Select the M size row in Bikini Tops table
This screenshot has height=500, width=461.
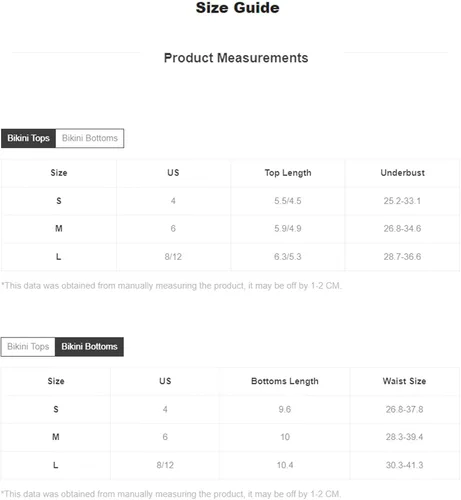pos(230,229)
